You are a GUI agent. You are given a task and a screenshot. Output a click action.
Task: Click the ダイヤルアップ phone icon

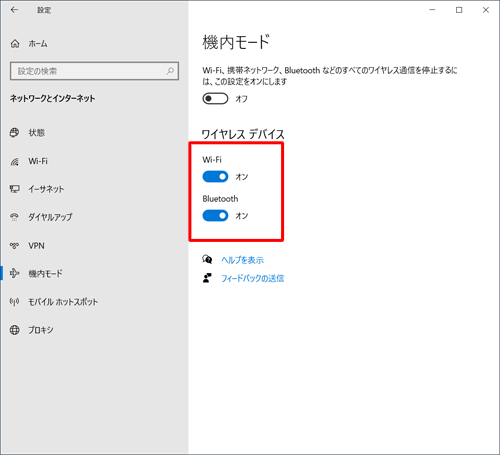14,217
